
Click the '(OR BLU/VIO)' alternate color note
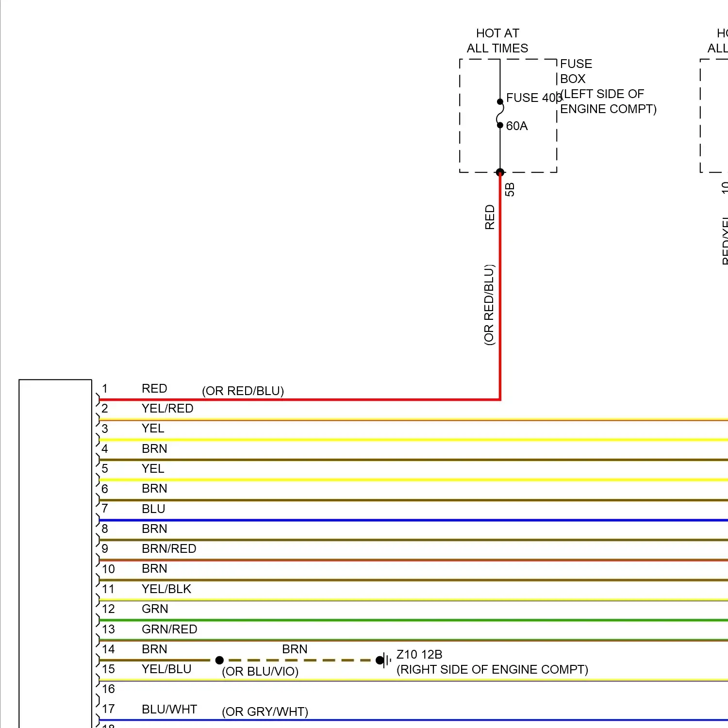coord(260,672)
